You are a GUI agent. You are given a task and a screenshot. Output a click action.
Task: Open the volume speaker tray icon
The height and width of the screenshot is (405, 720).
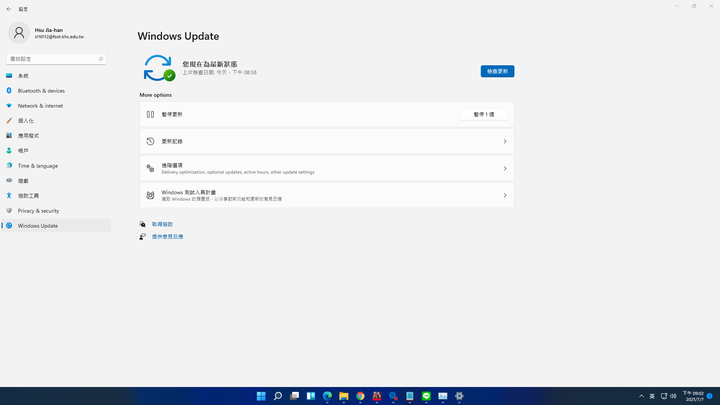click(674, 396)
